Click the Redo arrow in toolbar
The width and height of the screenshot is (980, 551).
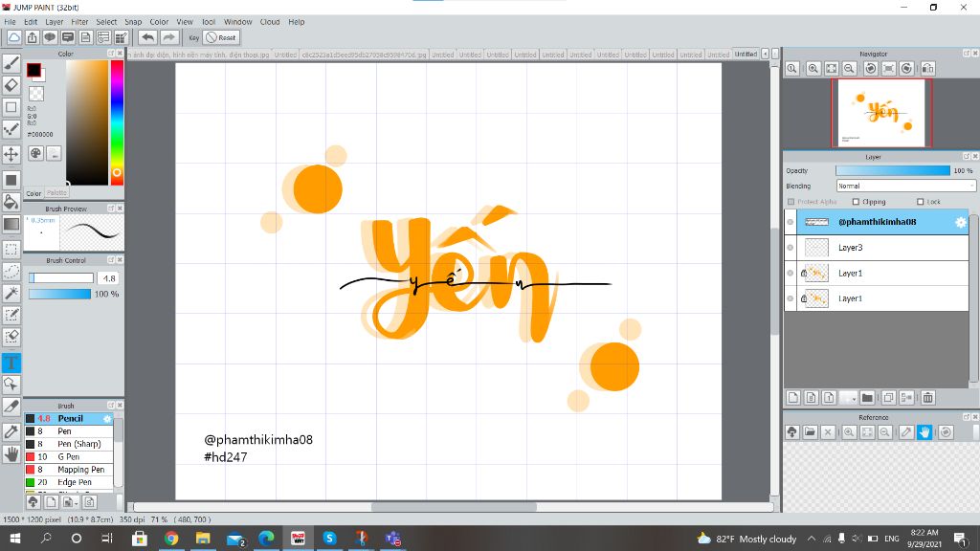pos(168,37)
